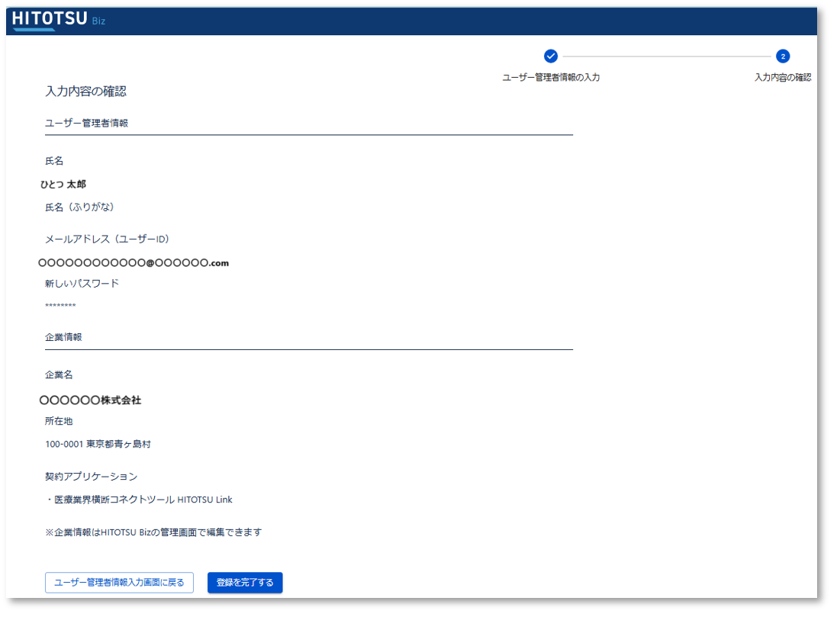Click the 入力内容の確認 page heading
840x617 pixels.
(x=85, y=92)
